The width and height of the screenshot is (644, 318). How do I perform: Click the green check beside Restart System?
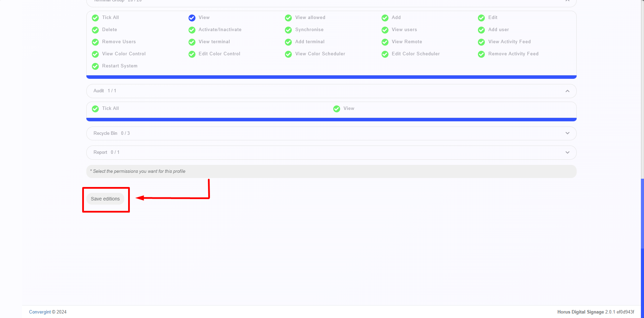click(95, 66)
